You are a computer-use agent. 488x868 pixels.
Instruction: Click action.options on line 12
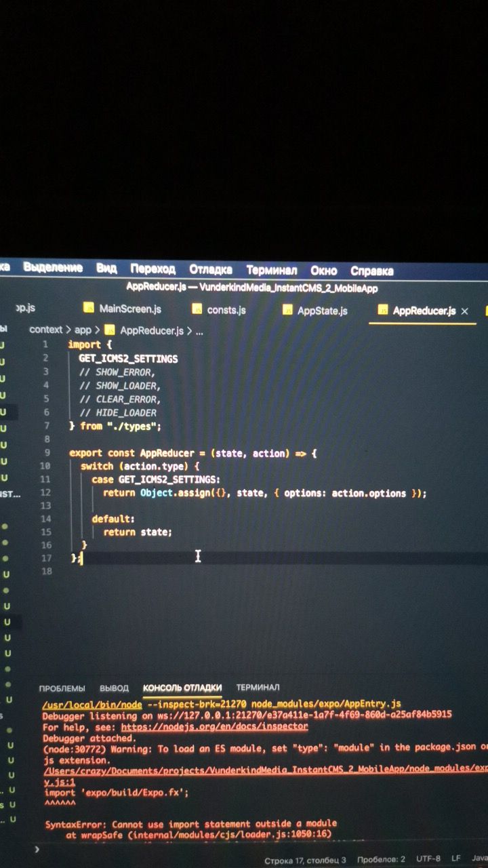369,493
